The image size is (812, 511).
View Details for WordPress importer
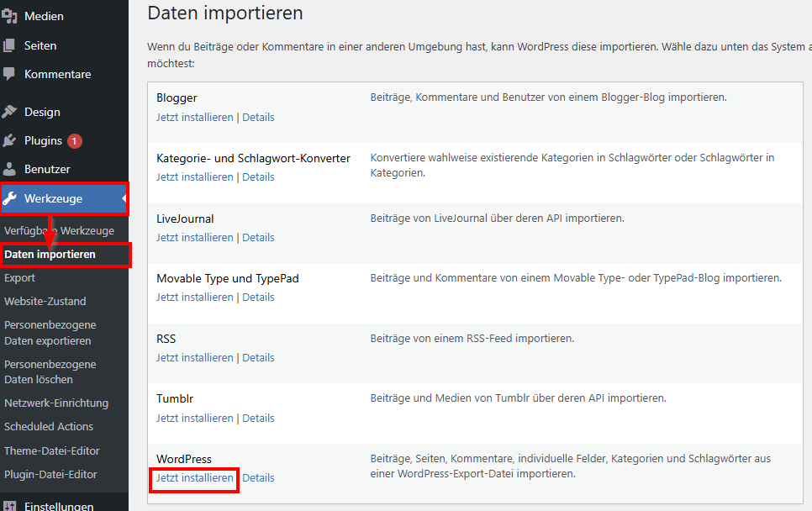tap(258, 478)
